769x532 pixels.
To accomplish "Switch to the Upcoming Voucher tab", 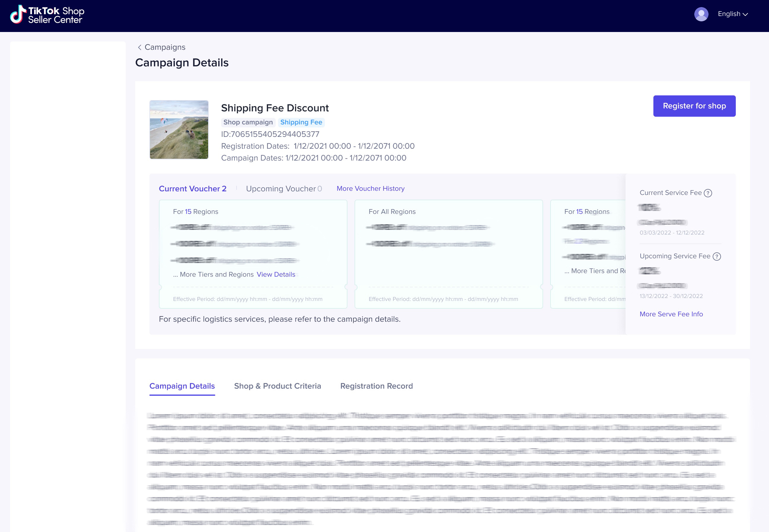I will point(284,189).
